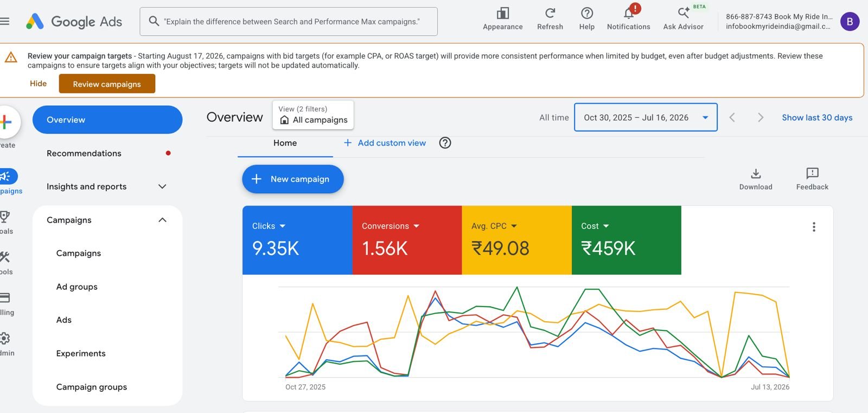Click the Refresh icon
The height and width of the screenshot is (413, 868).
[550, 13]
